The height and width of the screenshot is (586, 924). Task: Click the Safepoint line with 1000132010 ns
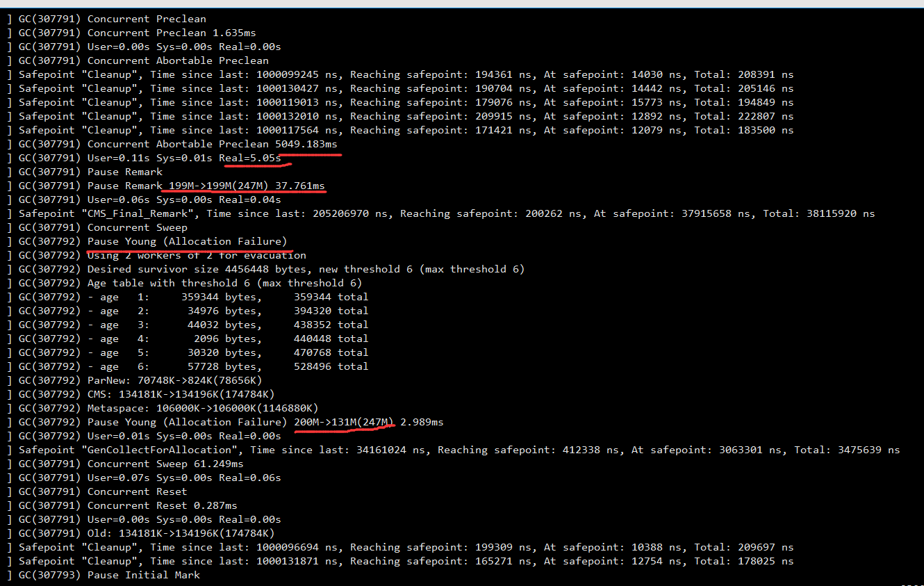[x=400, y=116]
